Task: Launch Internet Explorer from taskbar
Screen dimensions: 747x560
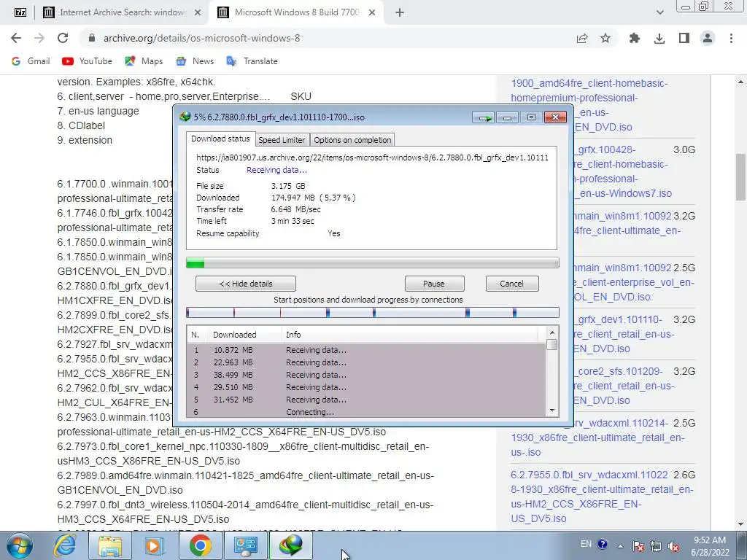Action: 65,545
